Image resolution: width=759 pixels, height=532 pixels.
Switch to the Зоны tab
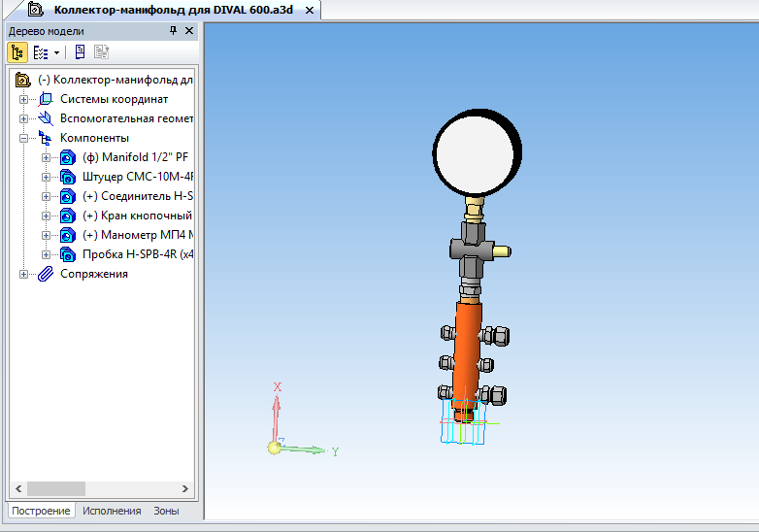coord(166,511)
